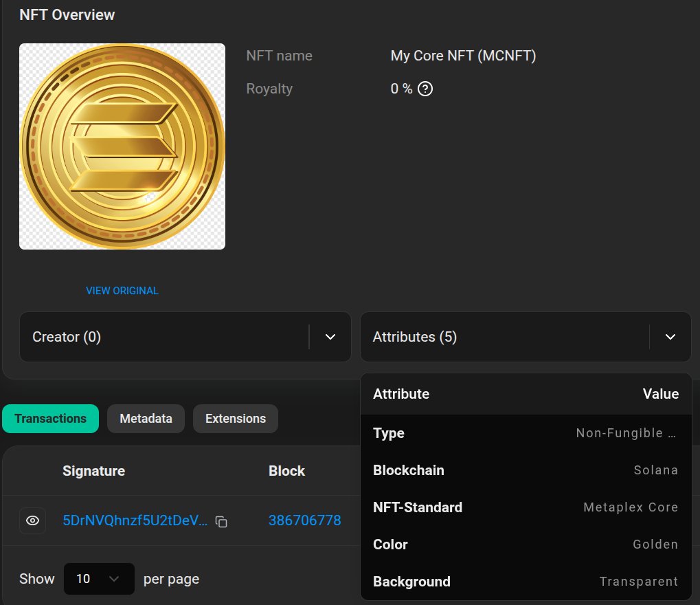
Task: Click the My Core NFT (MCNFT) name
Action: 463,56
